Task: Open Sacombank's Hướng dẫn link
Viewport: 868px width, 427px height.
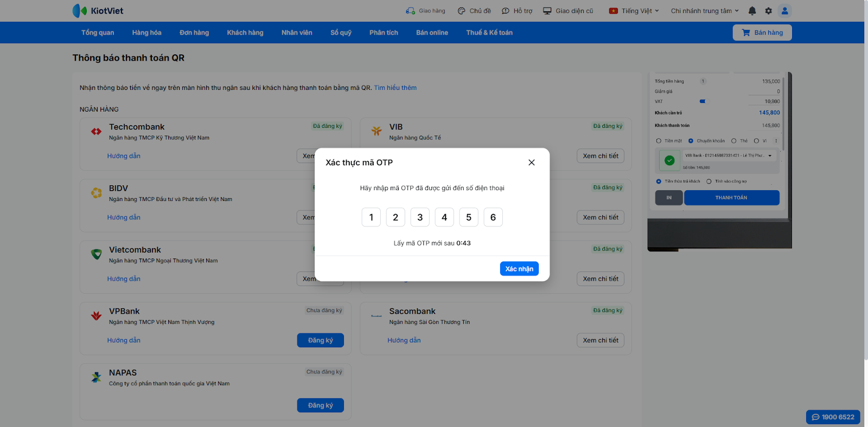Action: [x=404, y=340]
